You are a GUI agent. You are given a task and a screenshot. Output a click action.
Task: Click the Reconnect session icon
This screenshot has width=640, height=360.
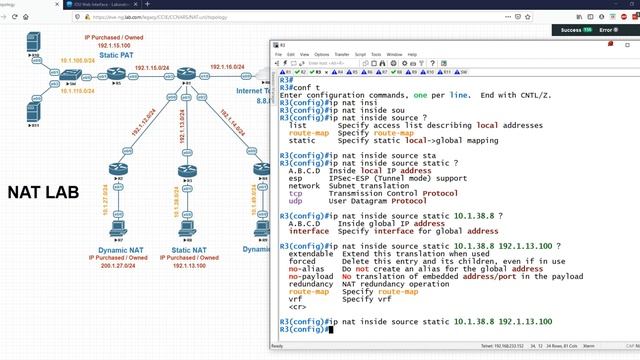tap(302, 63)
